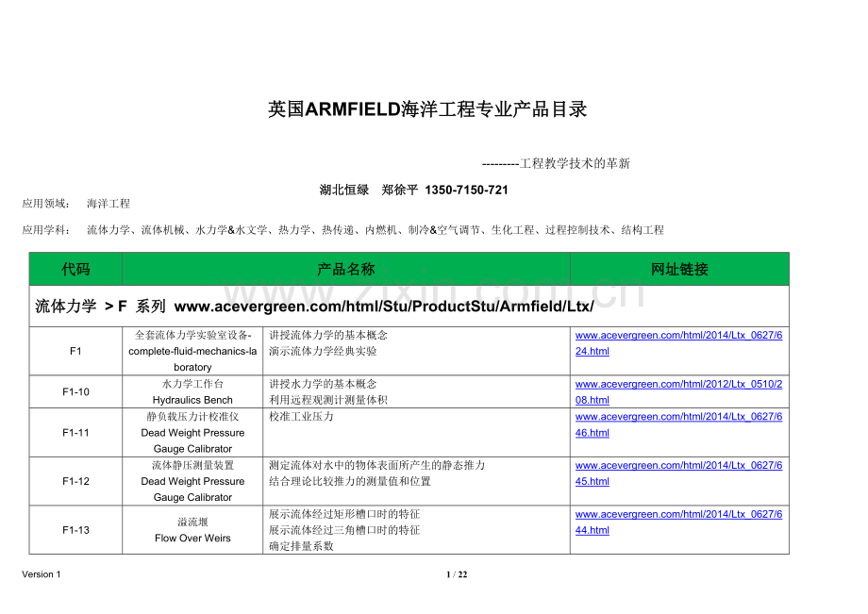
Task: Select the Hydraulics Bench product name
Action: [x=192, y=400]
